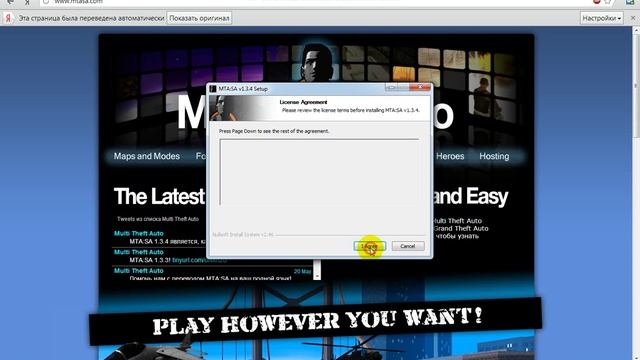640x360 pixels.
Task: Click 'Tweets из списка Multi Theft Auto' heading
Action: click(x=158, y=219)
